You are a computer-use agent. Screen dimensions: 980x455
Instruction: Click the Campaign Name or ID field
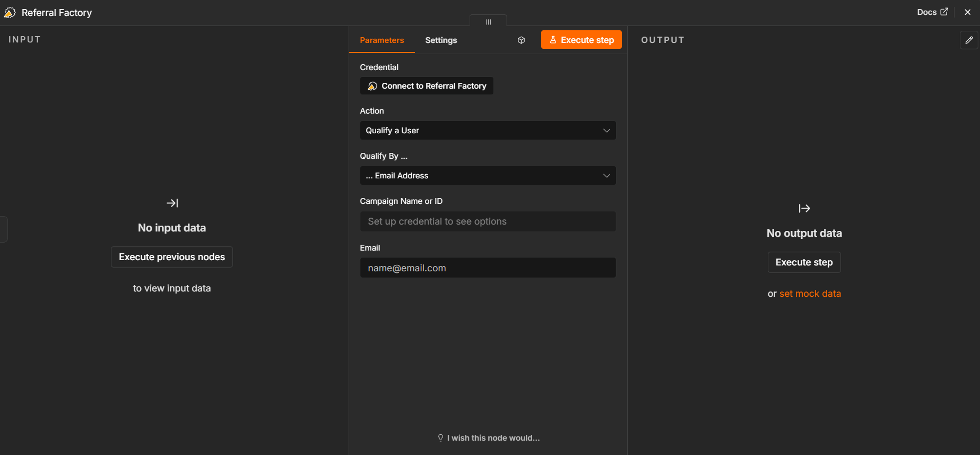(x=488, y=221)
